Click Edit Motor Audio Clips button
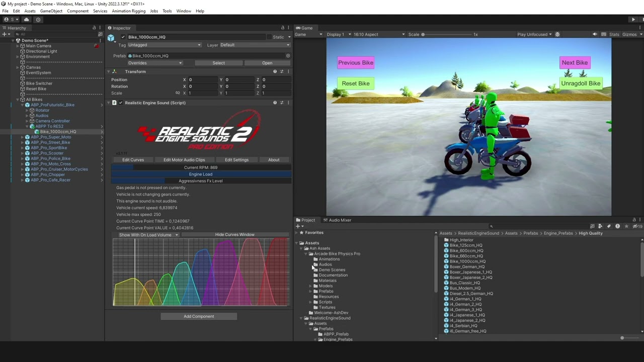644x362 pixels. click(184, 160)
